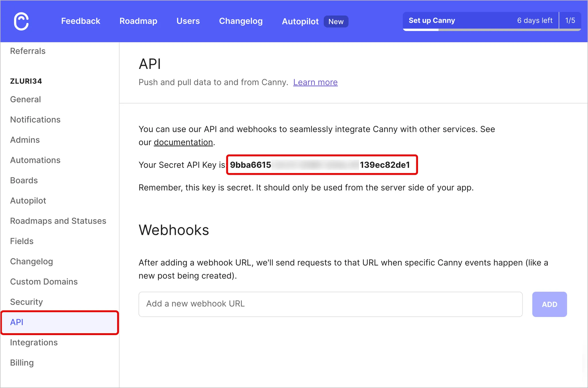
Task: Click the 1/5 setup step counter
Action: [x=570, y=20]
